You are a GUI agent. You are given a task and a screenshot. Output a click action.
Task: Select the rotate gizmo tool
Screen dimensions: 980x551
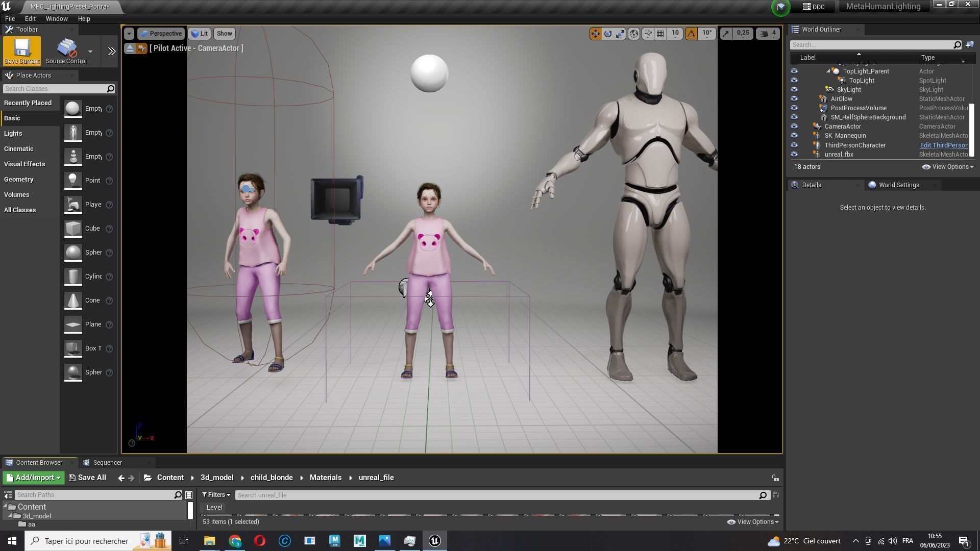[x=608, y=34]
